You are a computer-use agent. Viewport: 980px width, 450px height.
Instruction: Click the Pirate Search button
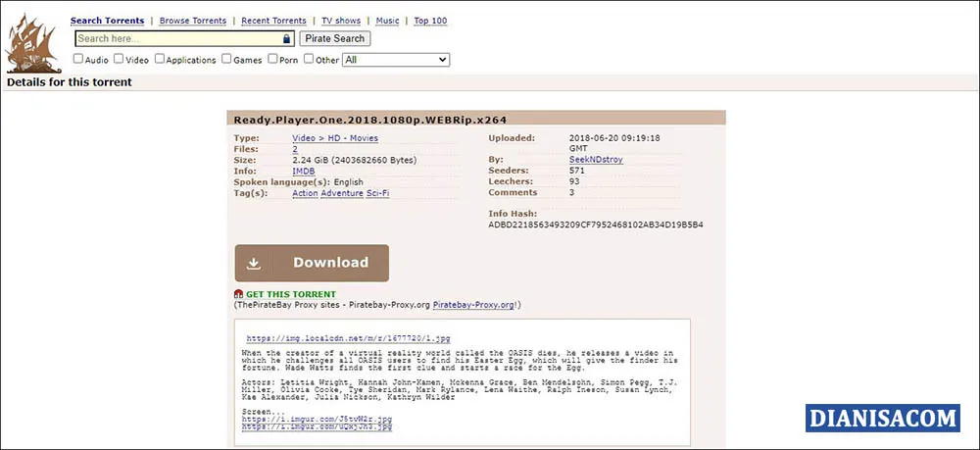[335, 39]
